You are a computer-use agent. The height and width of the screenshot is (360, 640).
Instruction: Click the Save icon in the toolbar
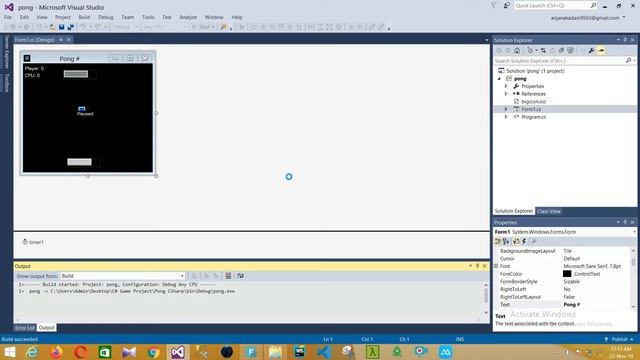(x=61, y=27)
